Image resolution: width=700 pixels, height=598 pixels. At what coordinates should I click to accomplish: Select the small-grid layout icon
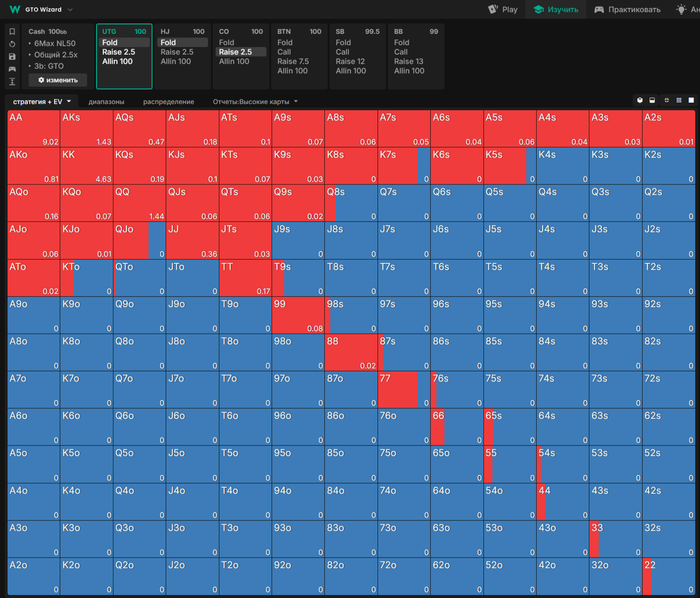pos(667,100)
